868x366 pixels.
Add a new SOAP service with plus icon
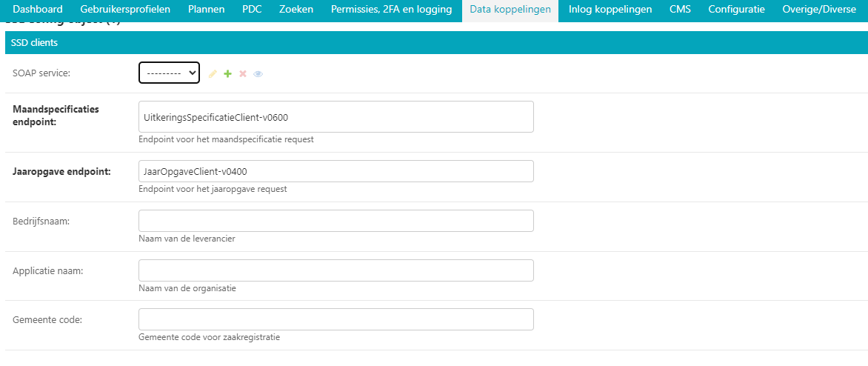[x=228, y=74]
